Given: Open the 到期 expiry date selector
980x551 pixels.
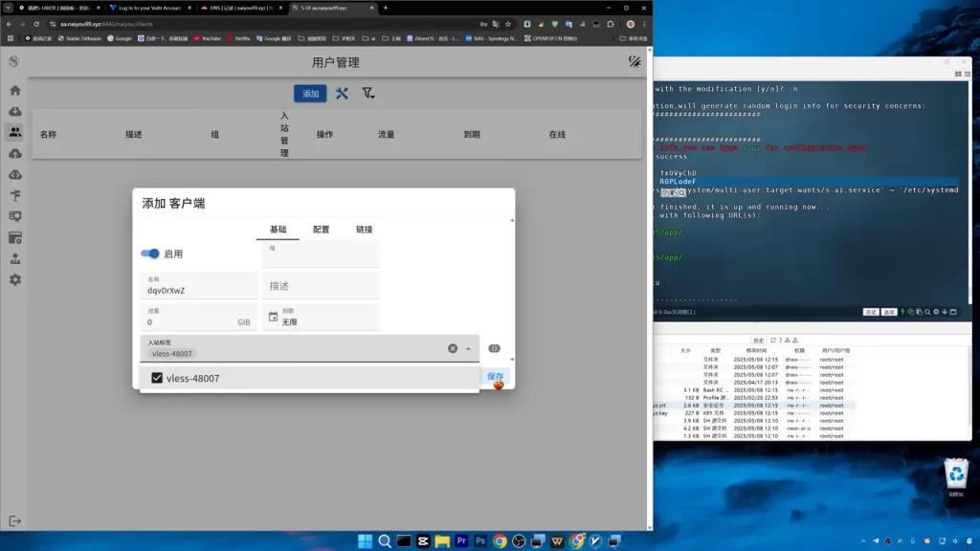Looking at the screenshot, I should [322, 317].
